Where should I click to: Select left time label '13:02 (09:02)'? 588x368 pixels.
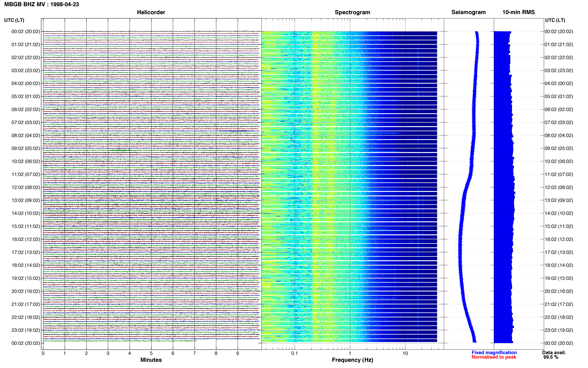tap(26, 200)
